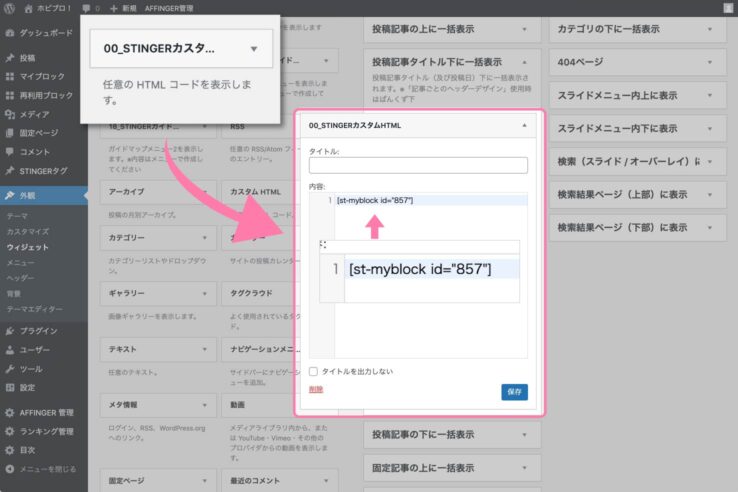738x492 pixels.
Task: Click the 再利用ブロック icon
Action: tap(10, 96)
